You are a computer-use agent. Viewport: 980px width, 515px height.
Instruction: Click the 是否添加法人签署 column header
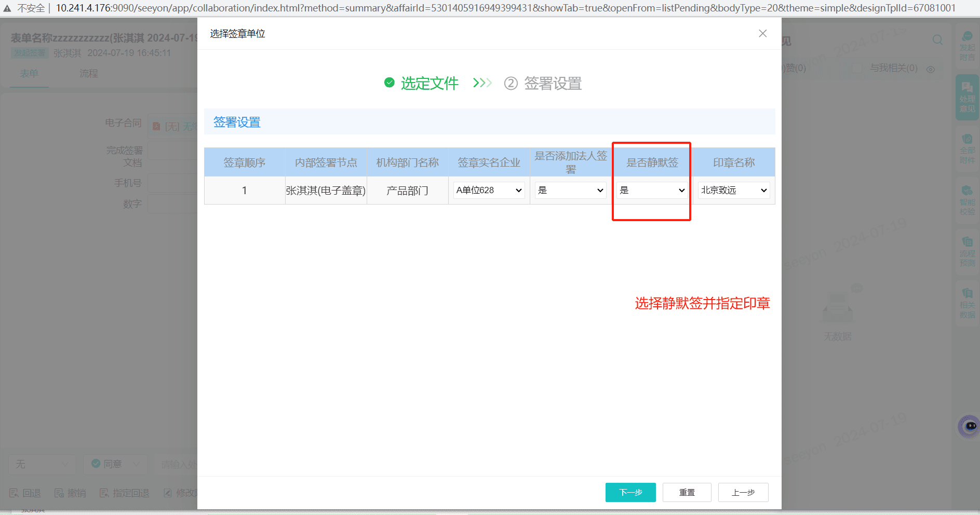[x=571, y=162]
